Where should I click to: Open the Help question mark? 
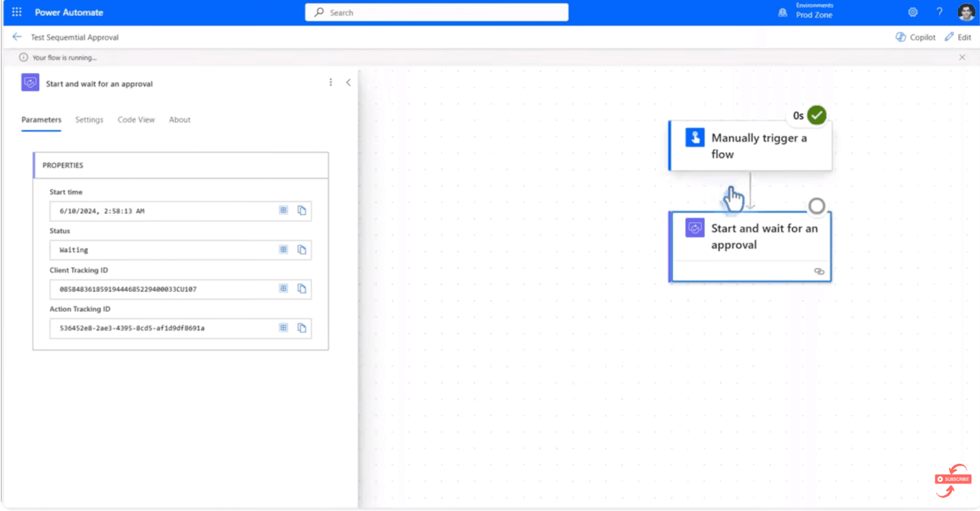939,12
